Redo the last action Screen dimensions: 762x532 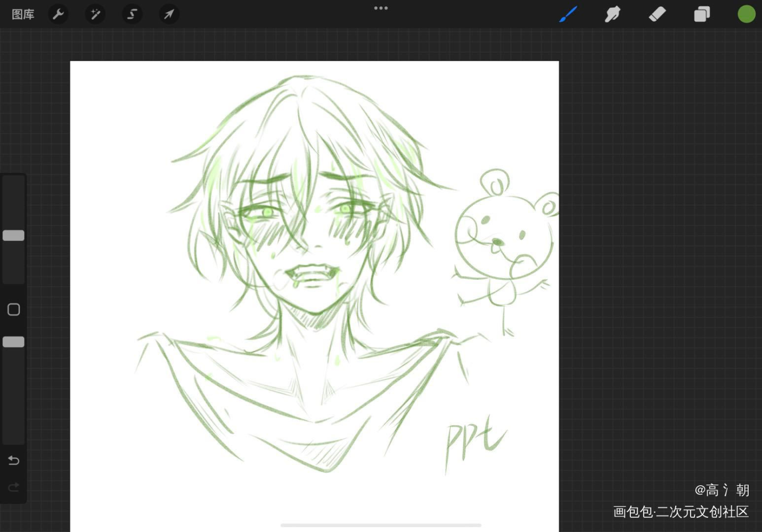[14, 487]
